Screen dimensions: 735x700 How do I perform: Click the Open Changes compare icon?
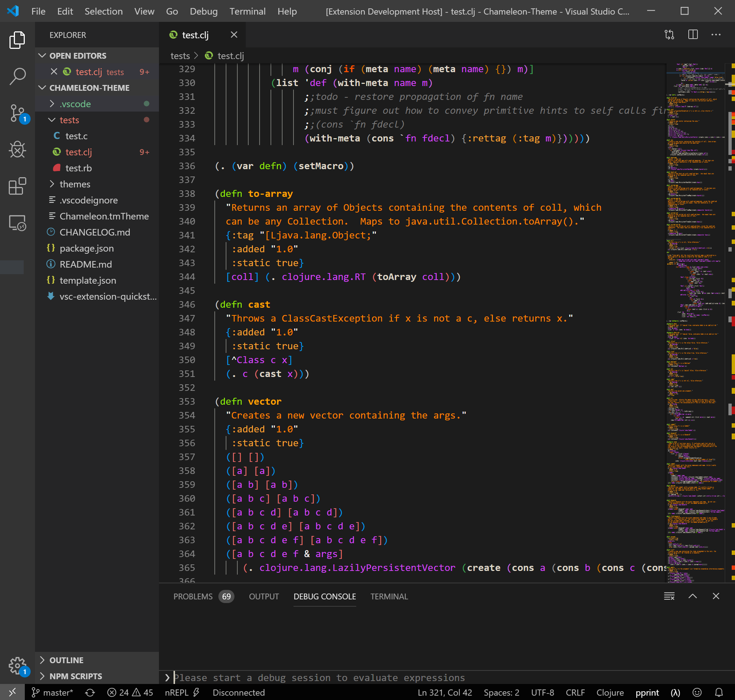[x=669, y=35]
